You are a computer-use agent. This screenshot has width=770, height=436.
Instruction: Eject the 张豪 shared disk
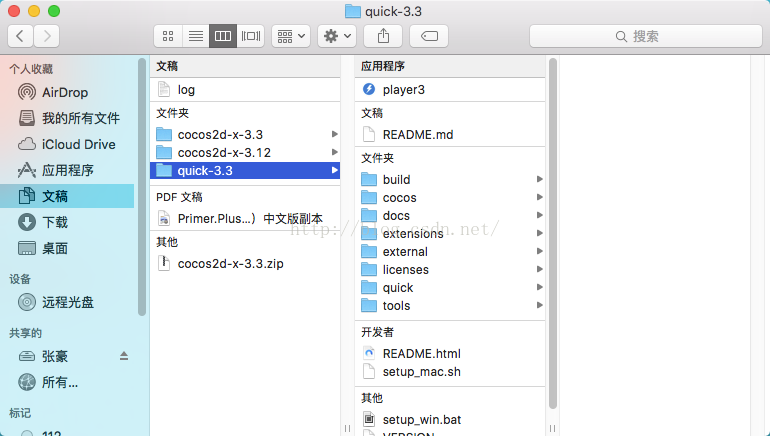click(124, 356)
